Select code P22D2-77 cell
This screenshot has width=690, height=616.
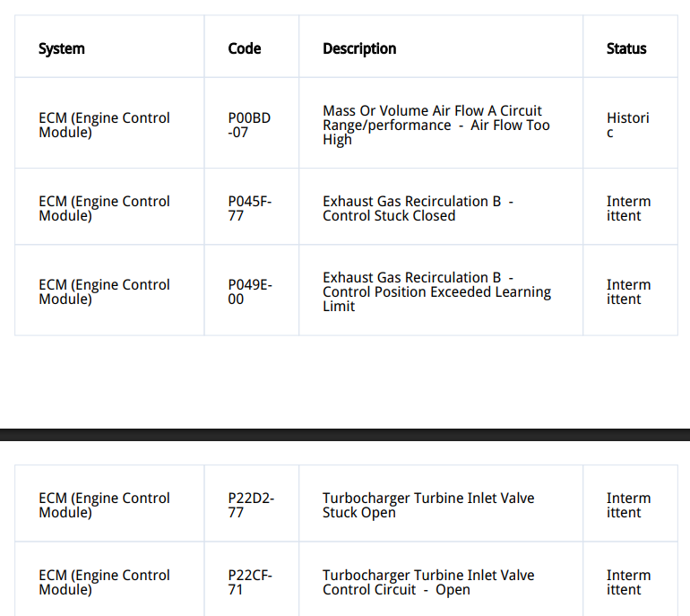[249, 505]
